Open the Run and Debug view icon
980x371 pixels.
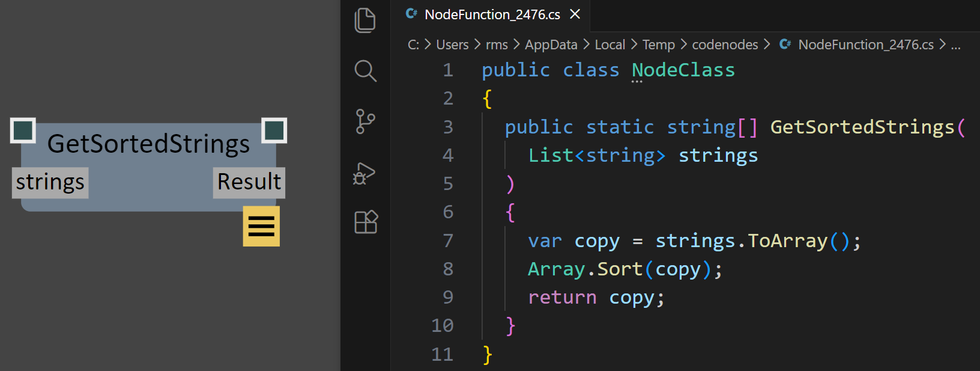tap(364, 173)
